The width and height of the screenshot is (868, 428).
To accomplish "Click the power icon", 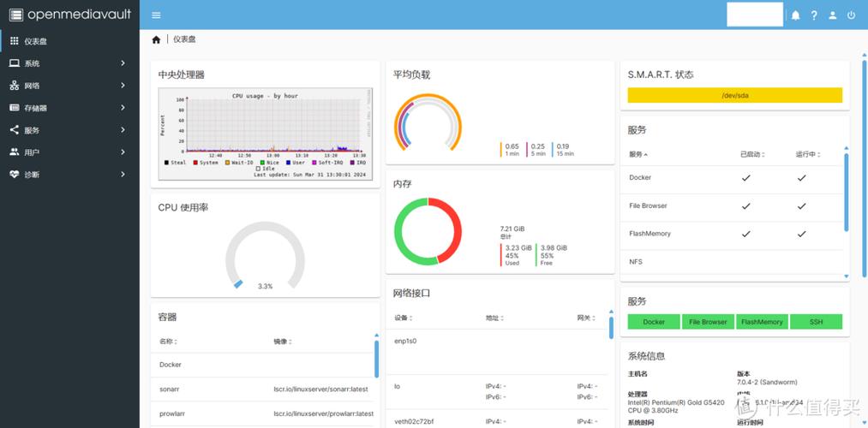I will tap(852, 15).
